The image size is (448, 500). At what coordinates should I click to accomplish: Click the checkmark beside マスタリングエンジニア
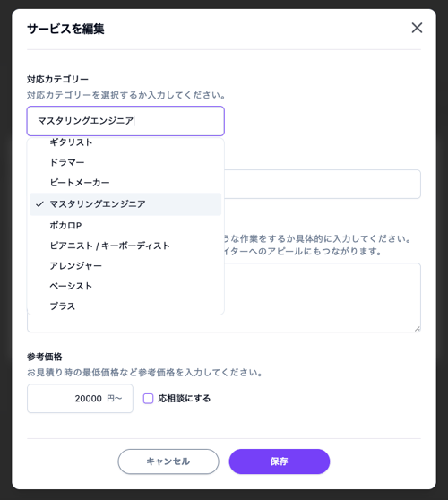coord(39,204)
